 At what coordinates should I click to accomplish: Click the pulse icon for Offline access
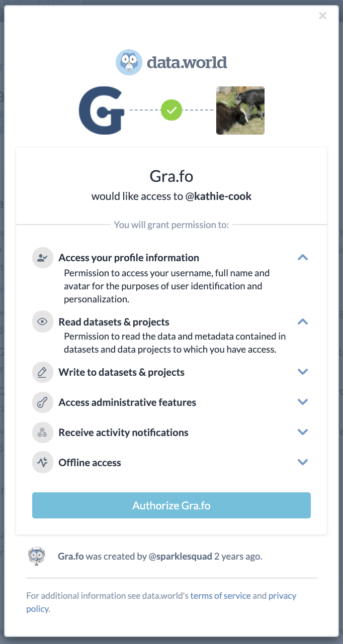point(42,463)
